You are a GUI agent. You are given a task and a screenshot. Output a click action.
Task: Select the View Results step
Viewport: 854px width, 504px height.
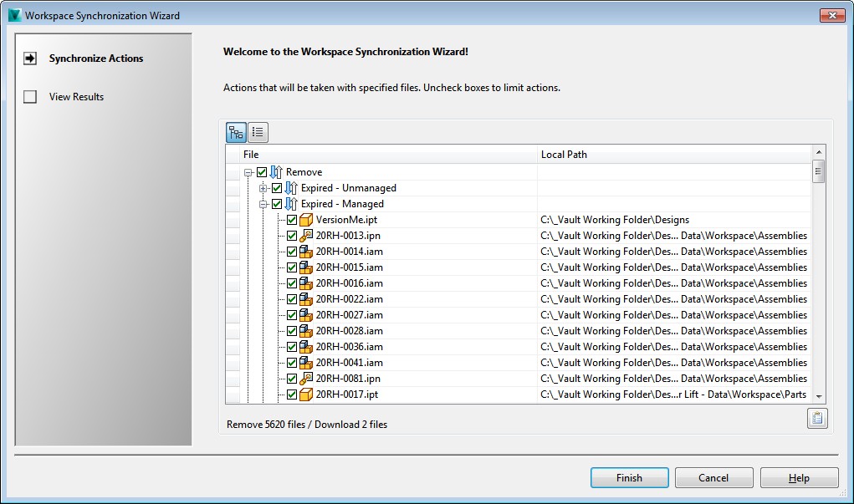pos(76,97)
